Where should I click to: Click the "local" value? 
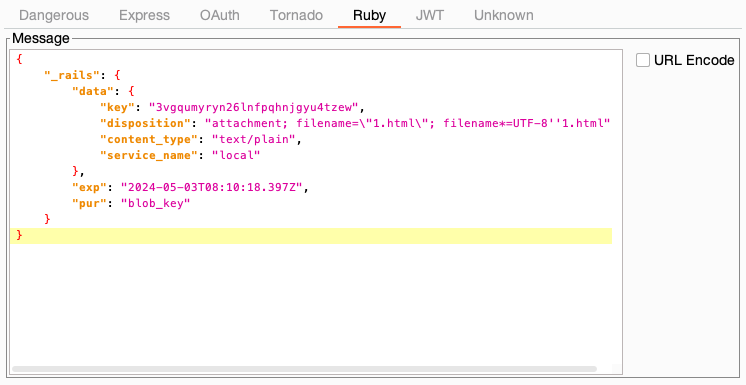tap(236, 155)
